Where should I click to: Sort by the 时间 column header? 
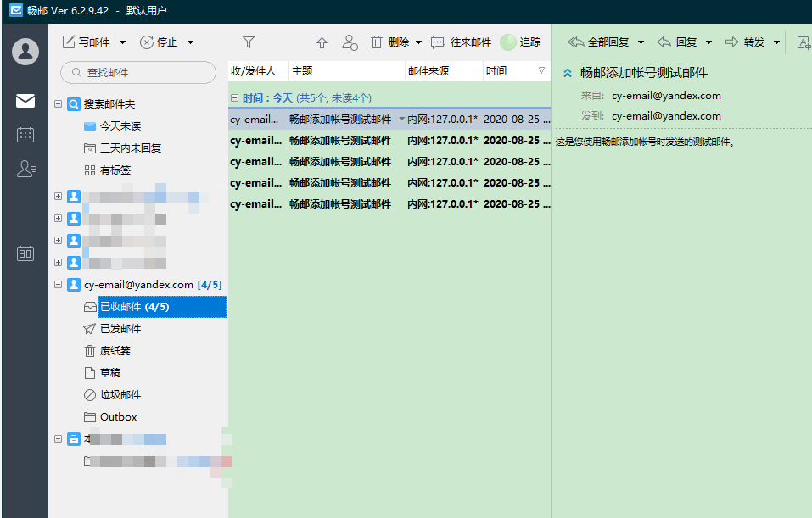point(517,71)
